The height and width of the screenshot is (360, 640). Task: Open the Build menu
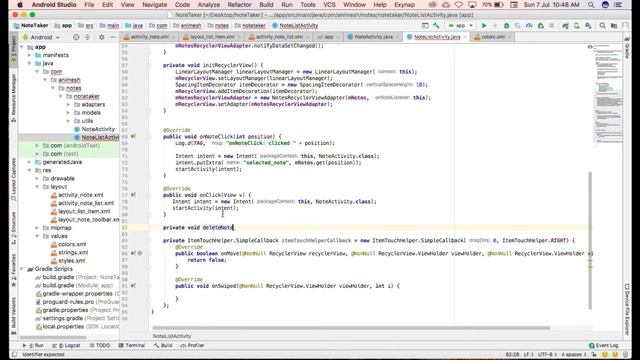click(x=266, y=5)
